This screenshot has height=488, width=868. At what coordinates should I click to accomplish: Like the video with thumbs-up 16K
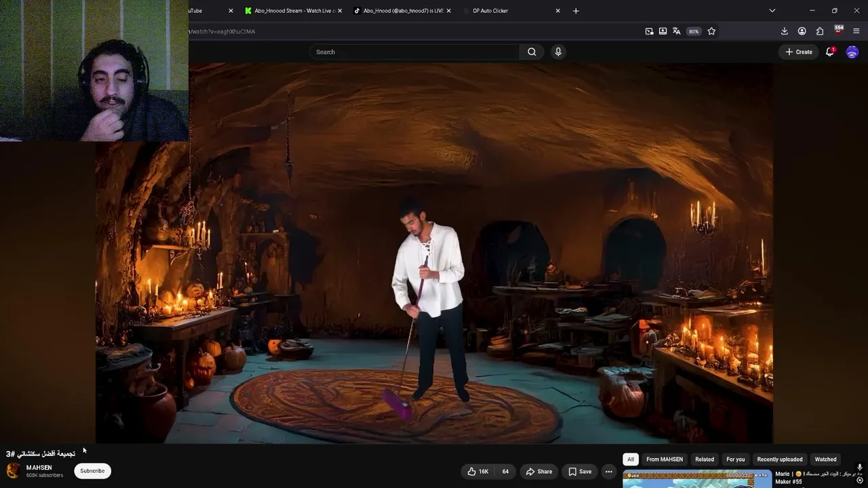478,472
